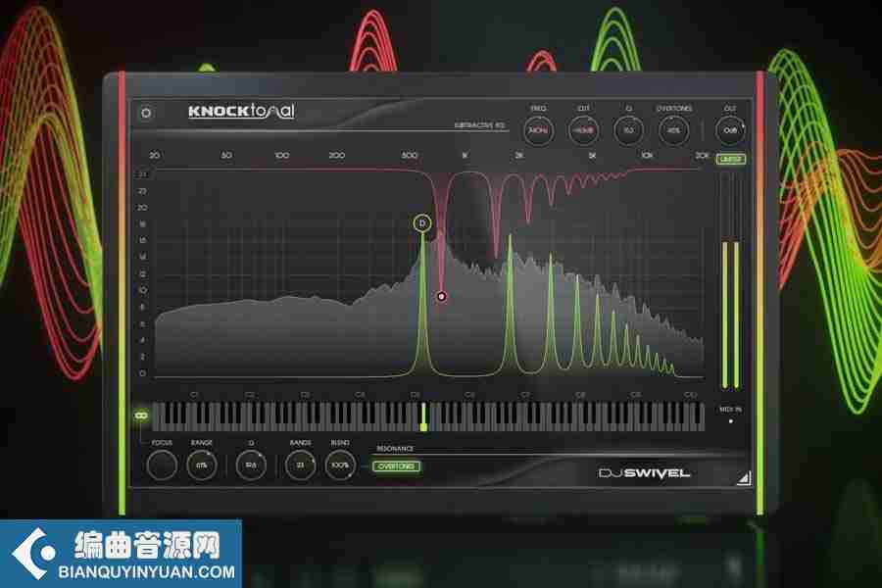Adjust the FOCUS knob
This screenshot has width=882, height=588.
point(162,465)
